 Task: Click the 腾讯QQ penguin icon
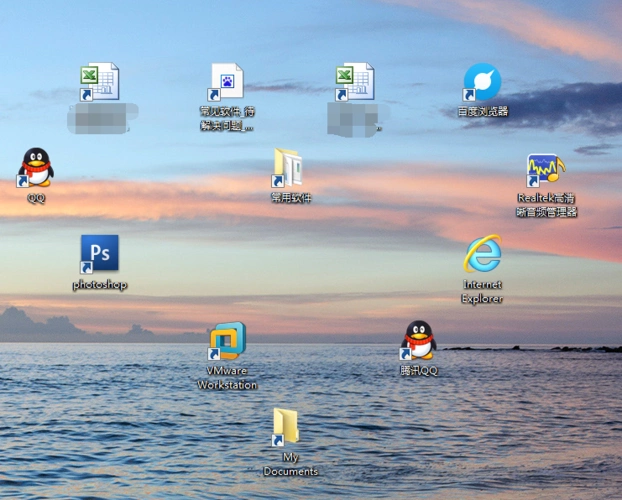(x=418, y=341)
